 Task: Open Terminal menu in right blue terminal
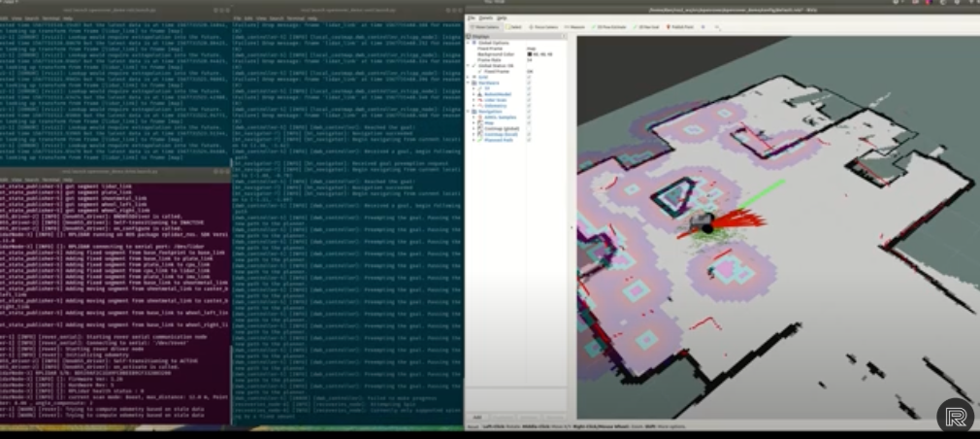(294, 18)
